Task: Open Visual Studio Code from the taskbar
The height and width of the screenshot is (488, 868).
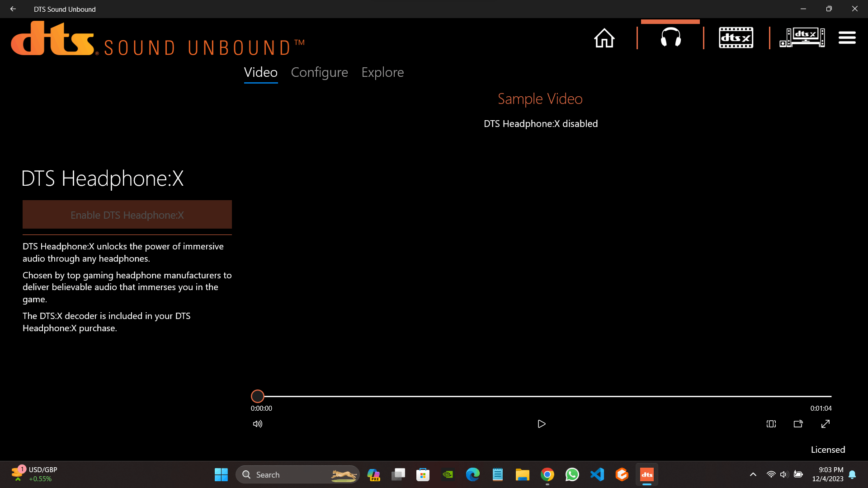Action: (597, 474)
